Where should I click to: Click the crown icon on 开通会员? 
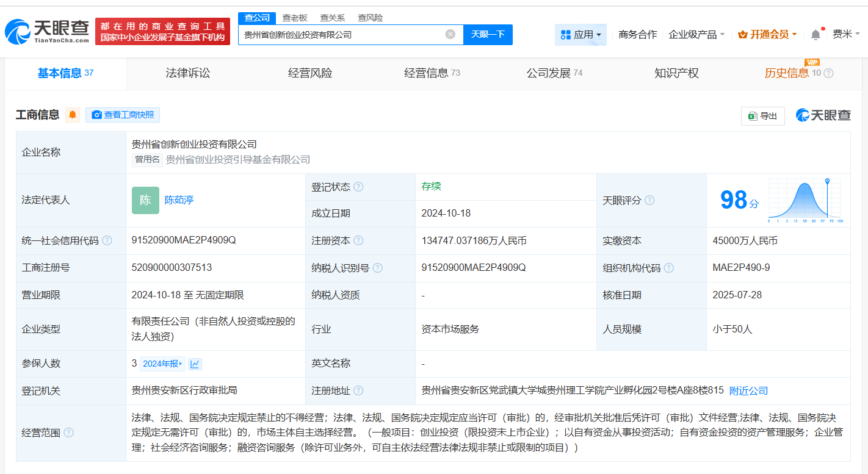[x=743, y=35]
